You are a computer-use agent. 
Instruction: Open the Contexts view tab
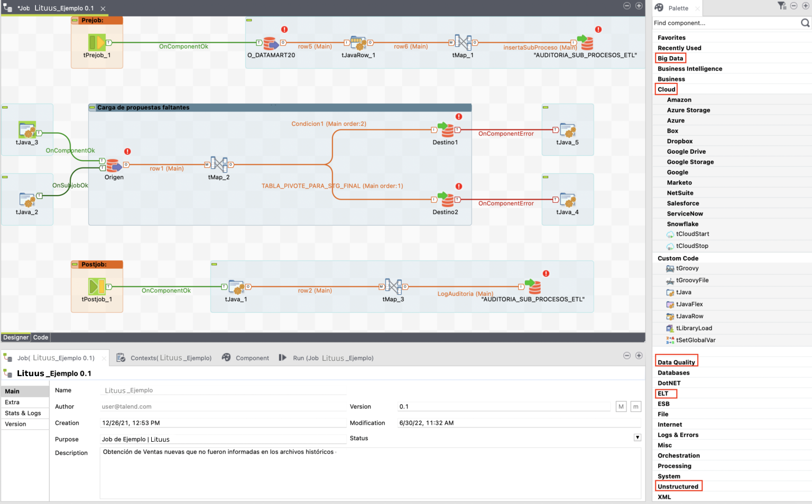pyautogui.click(x=164, y=358)
